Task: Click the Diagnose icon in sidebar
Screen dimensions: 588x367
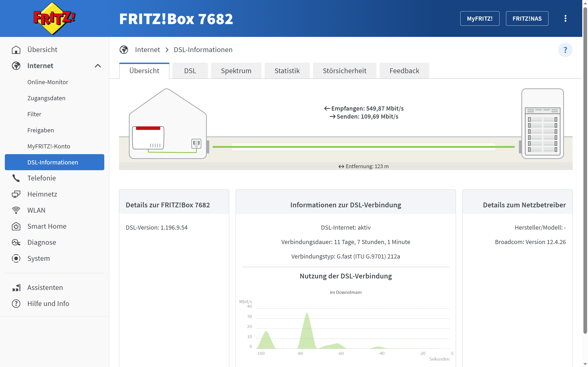Action: [x=16, y=242]
